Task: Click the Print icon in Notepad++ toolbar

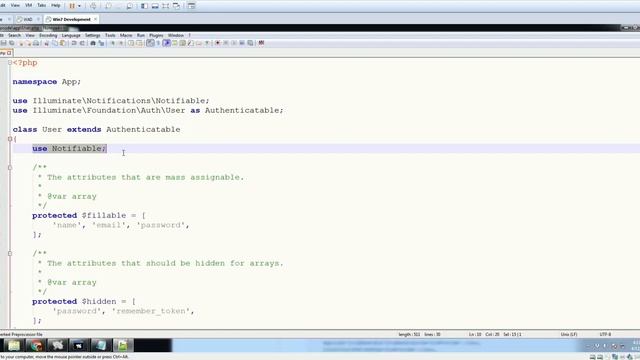Action: [x=36, y=43]
